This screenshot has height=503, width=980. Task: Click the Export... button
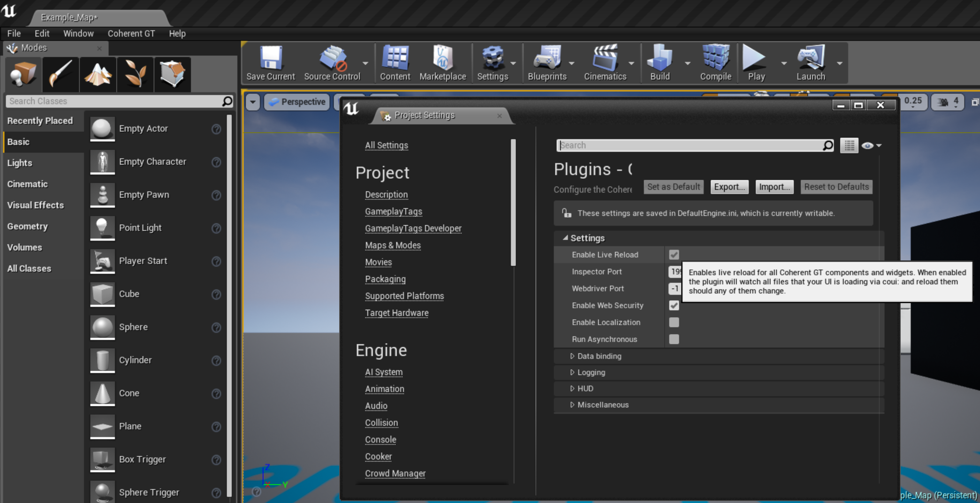pos(729,187)
